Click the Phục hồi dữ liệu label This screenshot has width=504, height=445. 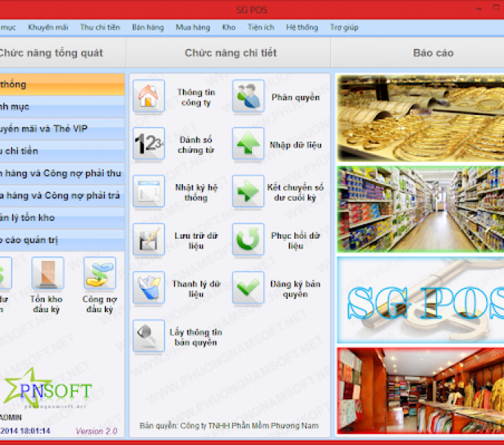[296, 241]
